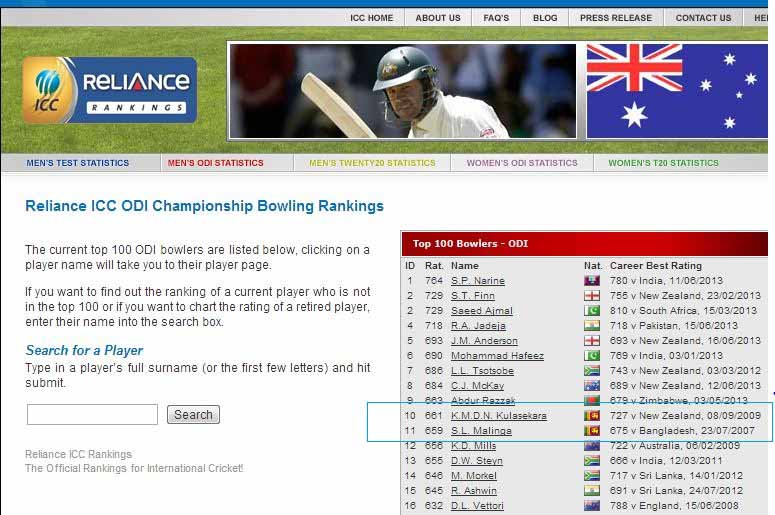Image resolution: width=775 pixels, height=515 pixels.
Task: Open K.M.D.N. Kulasekara player page
Action: [x=499, y=416]
